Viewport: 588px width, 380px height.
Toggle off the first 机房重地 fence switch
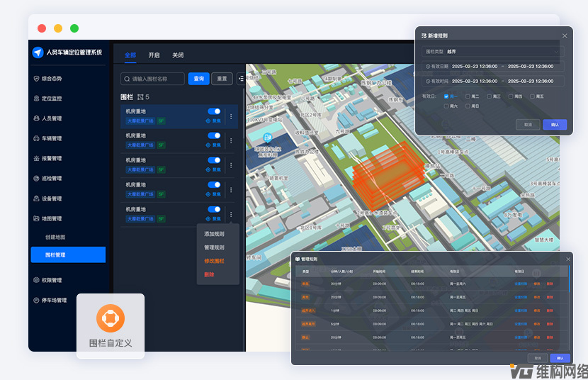click(214, 111)
